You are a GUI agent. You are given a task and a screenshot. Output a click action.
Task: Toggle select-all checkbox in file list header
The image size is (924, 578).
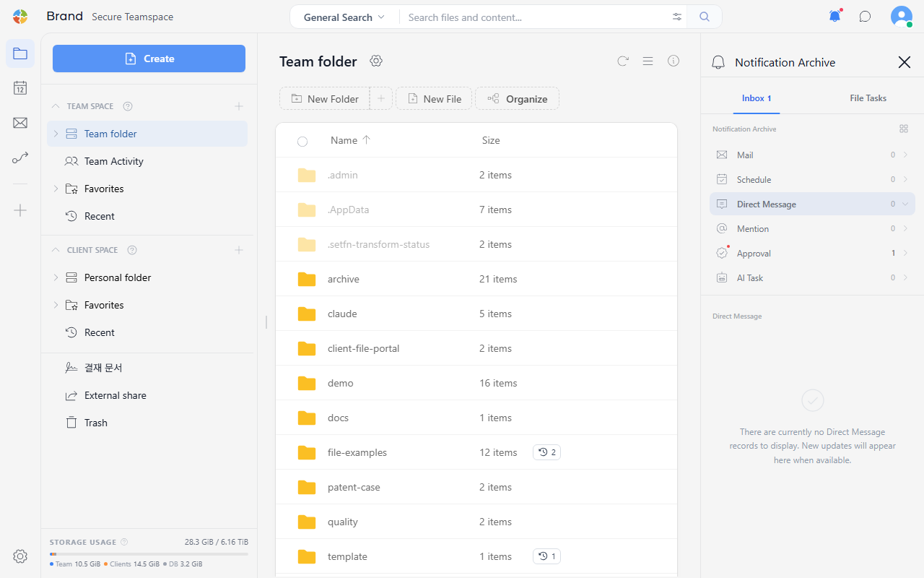point(302,141)
